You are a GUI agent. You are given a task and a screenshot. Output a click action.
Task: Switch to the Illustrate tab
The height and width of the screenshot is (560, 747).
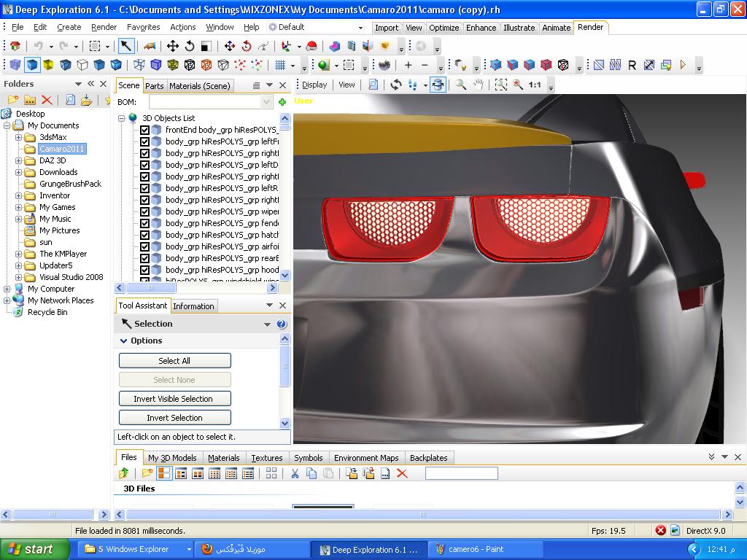[x=519, y=28]
